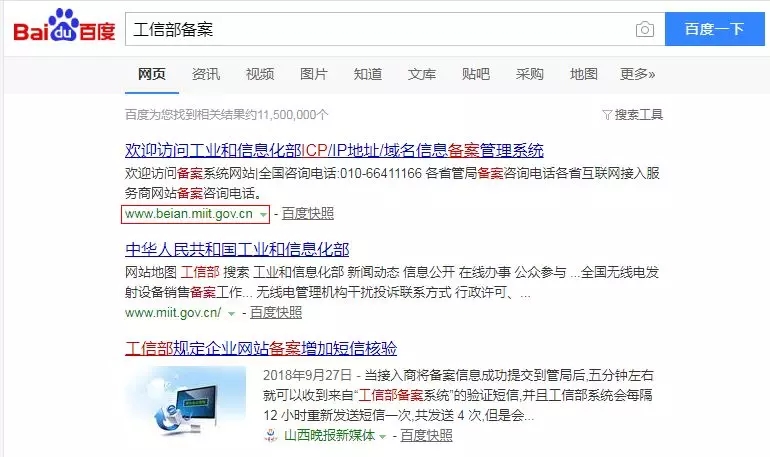Click the date text 2018年9月27日
The height and width of the screenshot is (457, 770).
click(308, 376)
